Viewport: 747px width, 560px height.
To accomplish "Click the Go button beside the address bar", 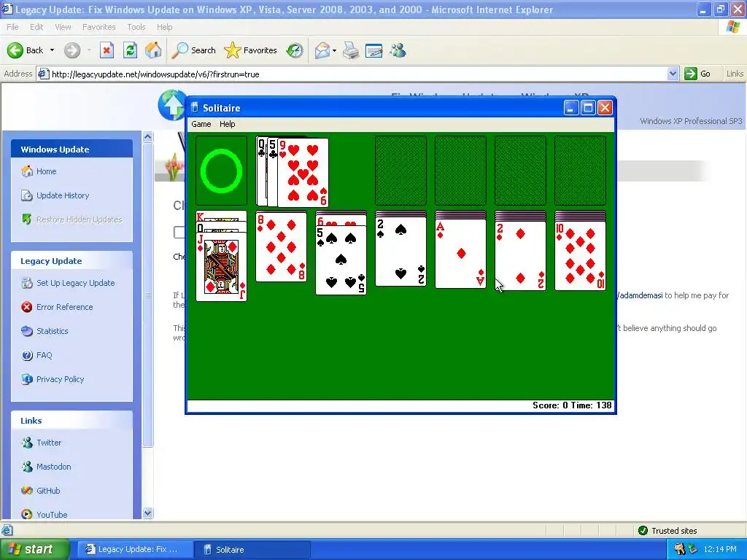I will (x=698, y=74).
